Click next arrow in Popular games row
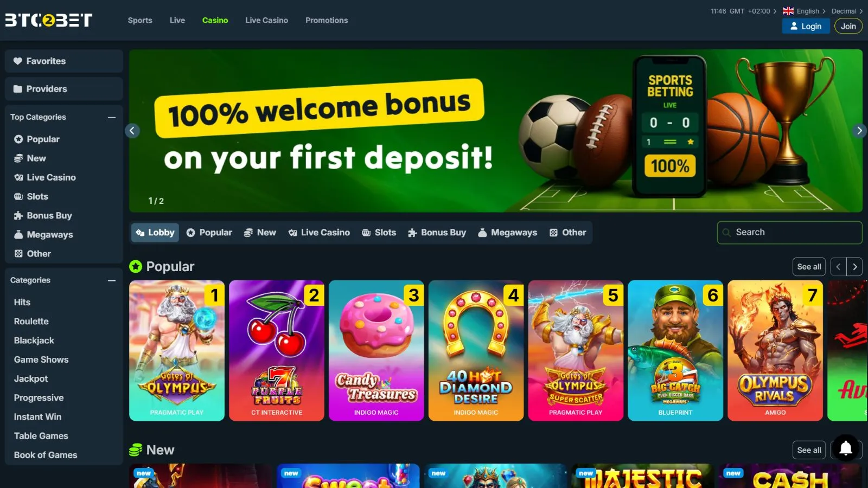The height and width of the screenshot is (488, 868). (x=855, y=267)
